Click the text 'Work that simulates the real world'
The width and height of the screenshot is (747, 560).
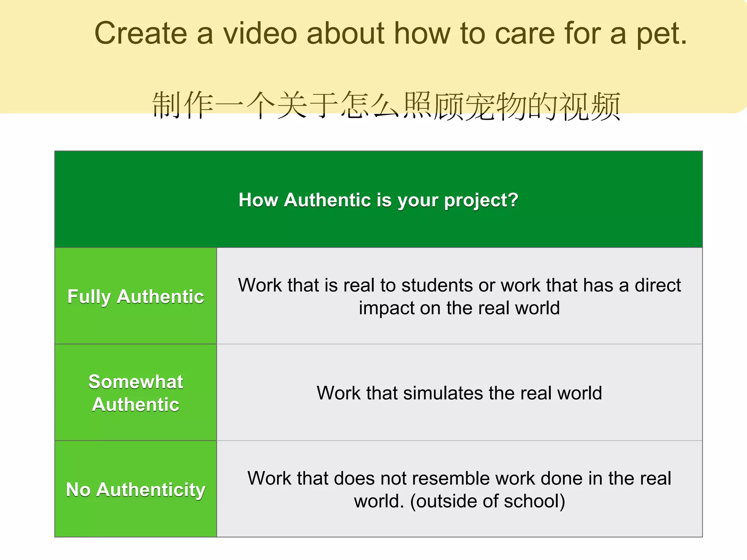(459, 393)
